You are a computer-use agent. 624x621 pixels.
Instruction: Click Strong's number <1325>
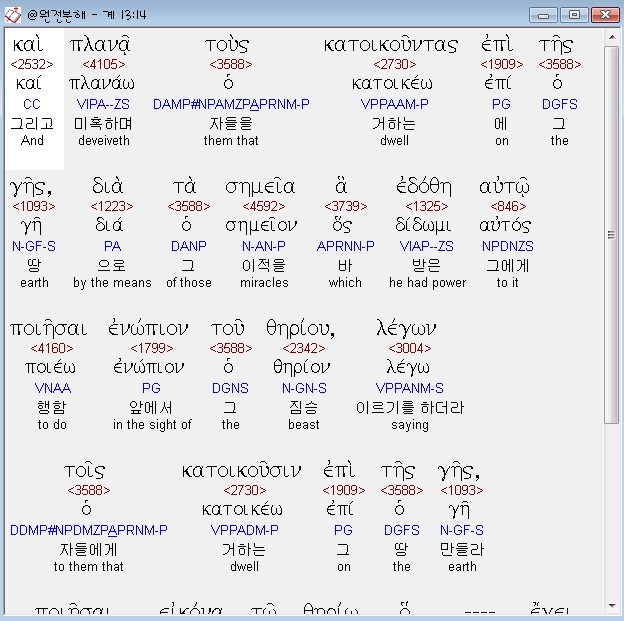pyautogui.click(x=427, y=206)
